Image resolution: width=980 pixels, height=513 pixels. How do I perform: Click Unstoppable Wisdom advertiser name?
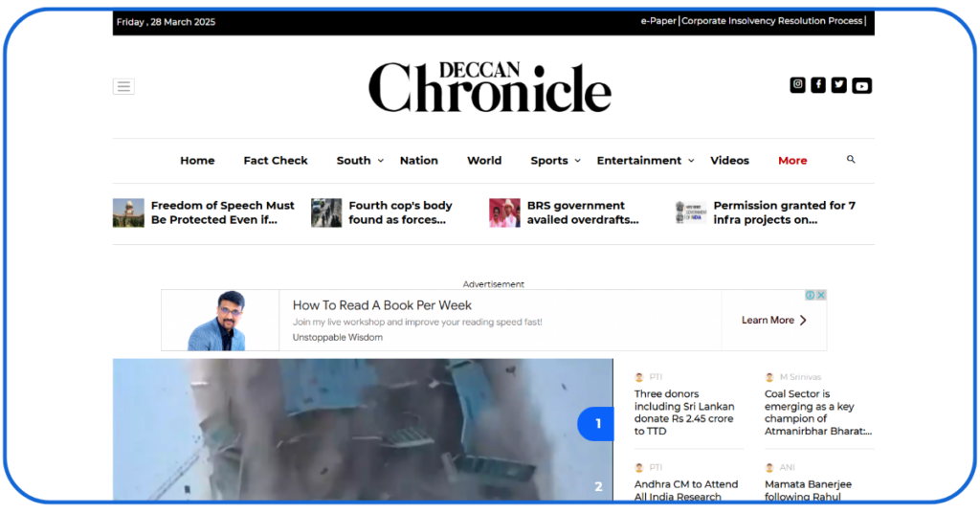coord(338,338)
